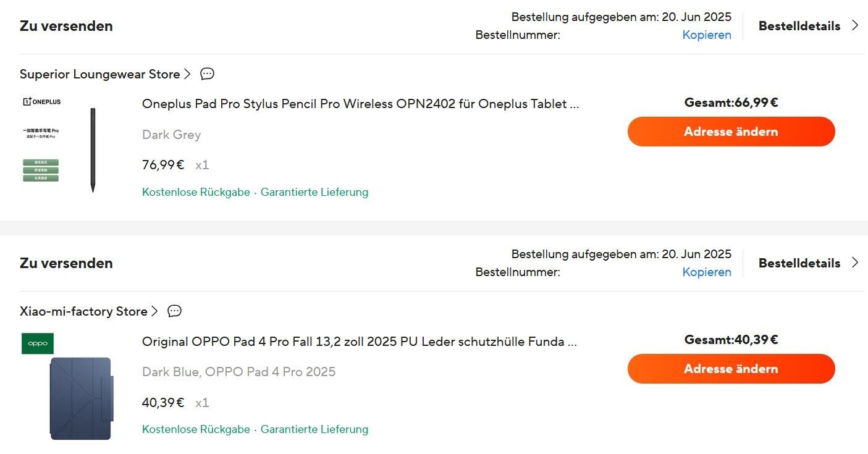This screenshot has height=454, width=868.
Task: Open Oneplus Pad Pro Stylus Pencil title
Action: coord(360,104)
